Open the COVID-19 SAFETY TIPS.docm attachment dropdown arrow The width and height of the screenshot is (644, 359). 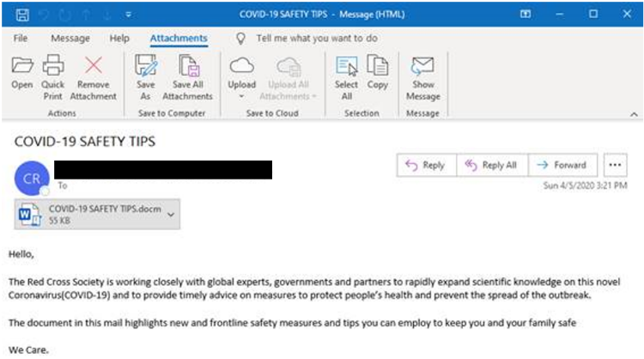coord(170,215)
